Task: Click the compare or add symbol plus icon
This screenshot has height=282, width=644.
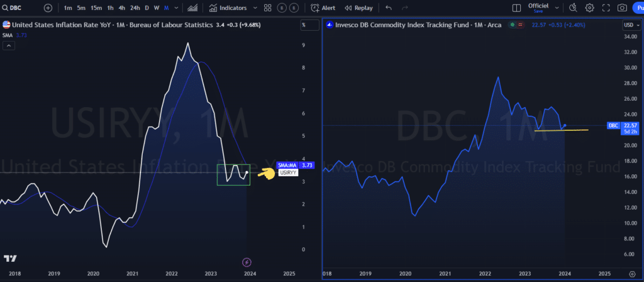Action: [48, 8]
